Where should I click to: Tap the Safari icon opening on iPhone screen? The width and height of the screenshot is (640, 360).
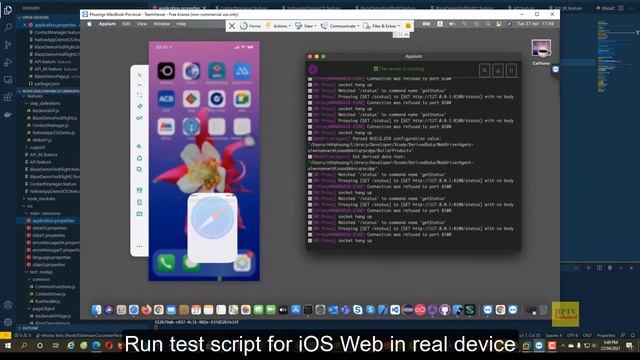(x=212, y=217)
